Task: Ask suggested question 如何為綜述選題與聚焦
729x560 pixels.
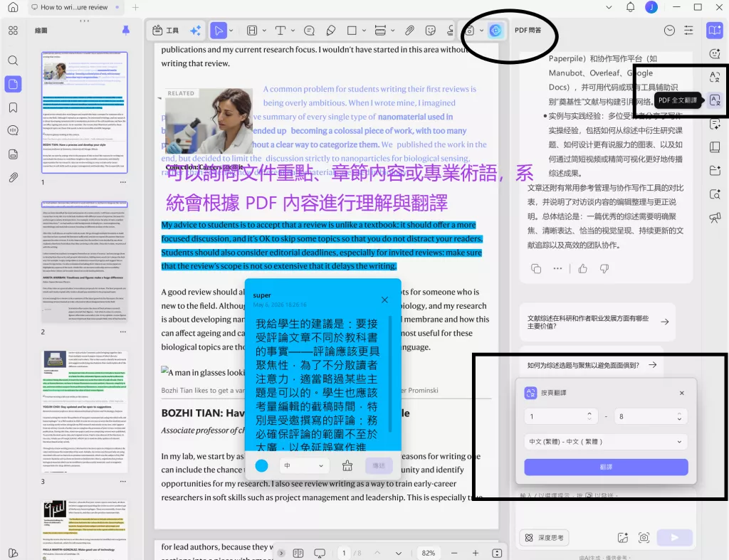Action: point(592,365)
